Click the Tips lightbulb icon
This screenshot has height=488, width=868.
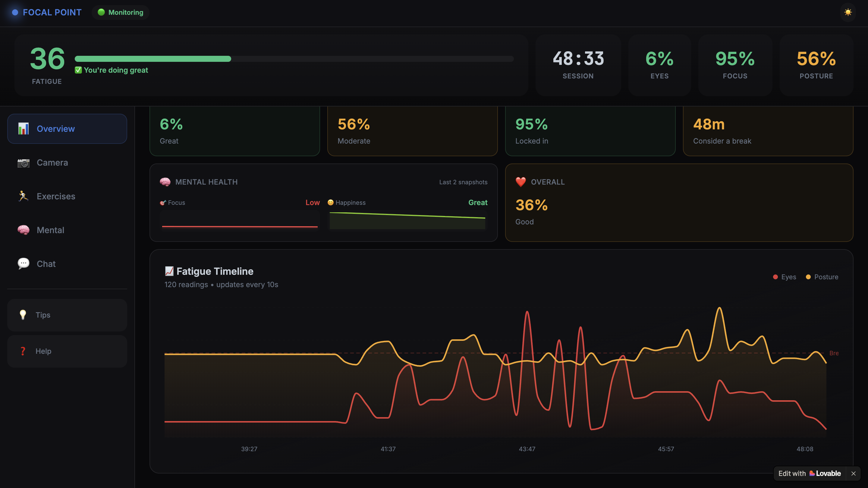pyautogui.click(x=23, y=315)
